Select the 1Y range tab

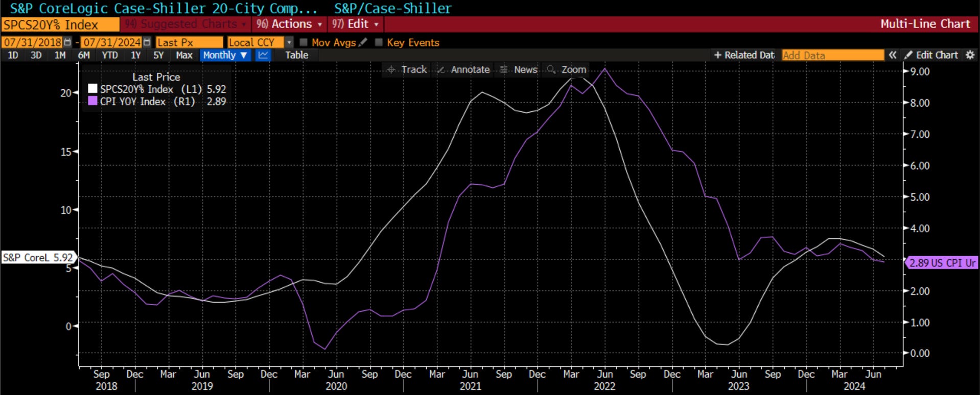(x=135, y=55)
